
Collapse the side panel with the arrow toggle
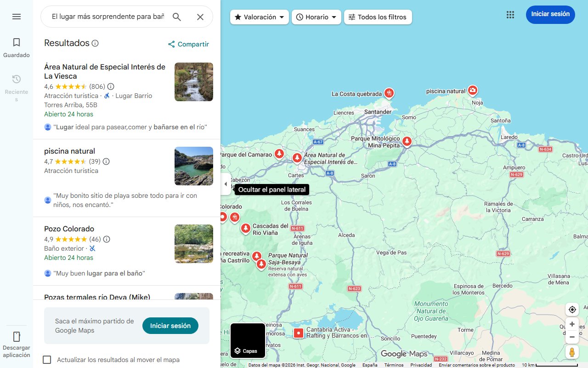226,184
